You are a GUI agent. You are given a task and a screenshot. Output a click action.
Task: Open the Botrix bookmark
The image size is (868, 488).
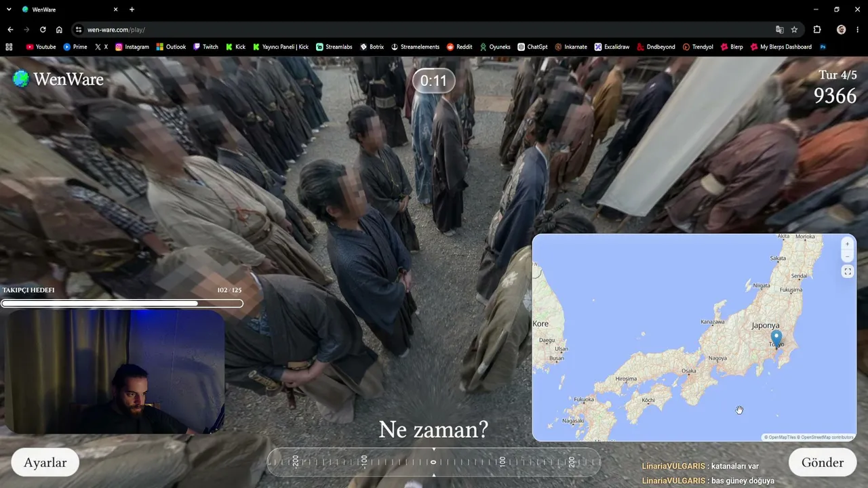[x=372, y=47]
